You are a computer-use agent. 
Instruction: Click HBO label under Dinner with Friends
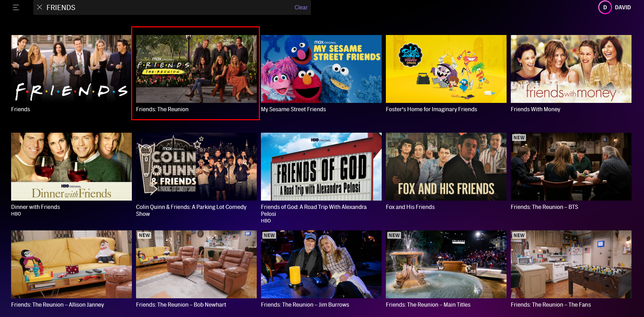pos(16,214)
